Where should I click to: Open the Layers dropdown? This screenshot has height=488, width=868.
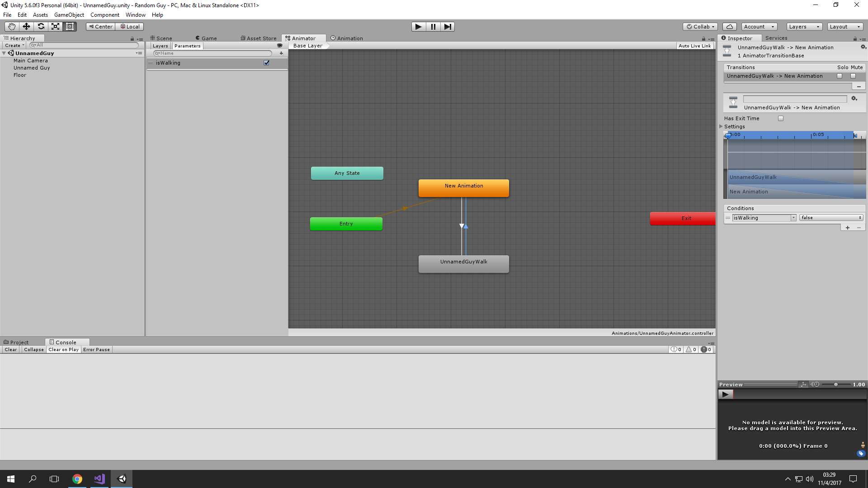pos(804,27)
